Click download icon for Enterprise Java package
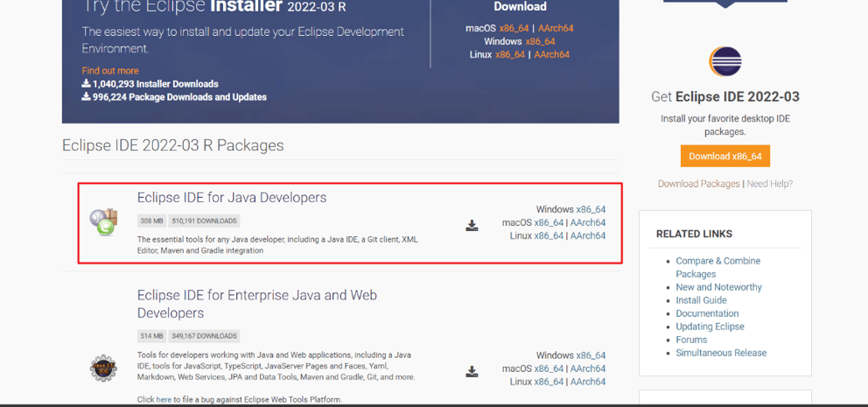 [472, 371]
